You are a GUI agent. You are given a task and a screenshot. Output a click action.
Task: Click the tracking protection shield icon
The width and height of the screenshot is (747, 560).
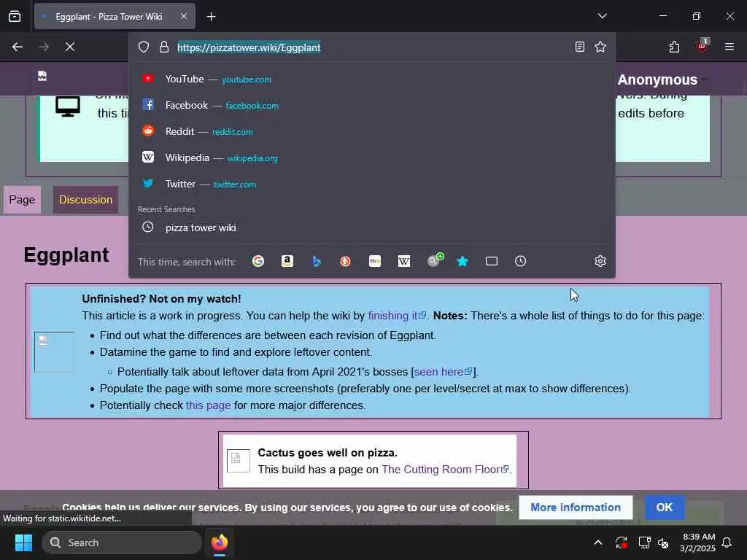click(x=144, y=47)
